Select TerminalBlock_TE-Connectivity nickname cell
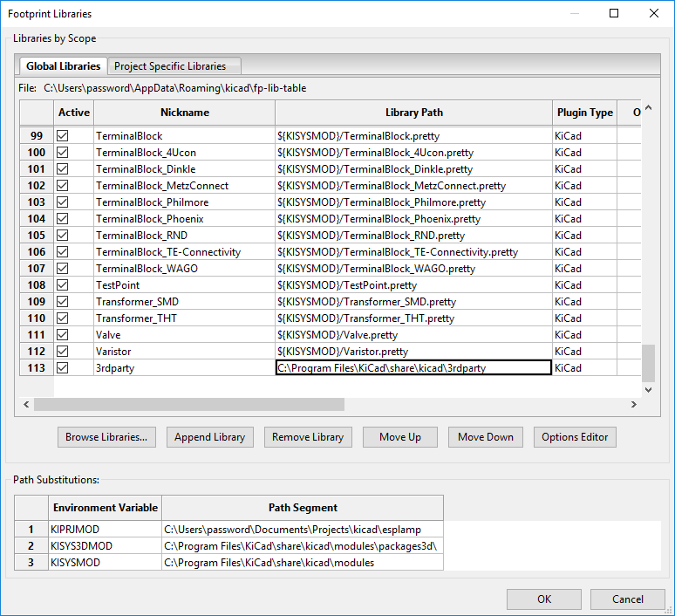 point(185,252)
